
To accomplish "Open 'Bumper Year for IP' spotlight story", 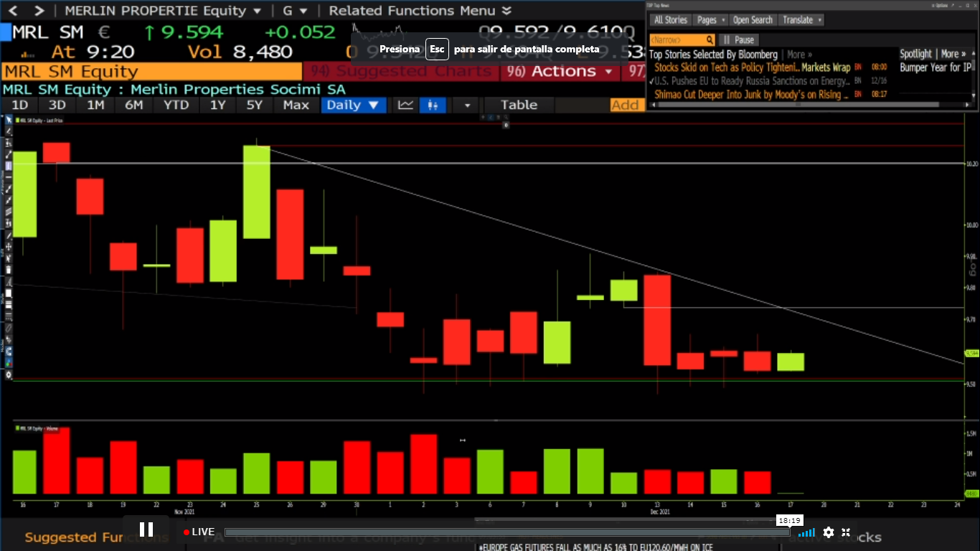I will pyautogui.click(x=936, y=67).
